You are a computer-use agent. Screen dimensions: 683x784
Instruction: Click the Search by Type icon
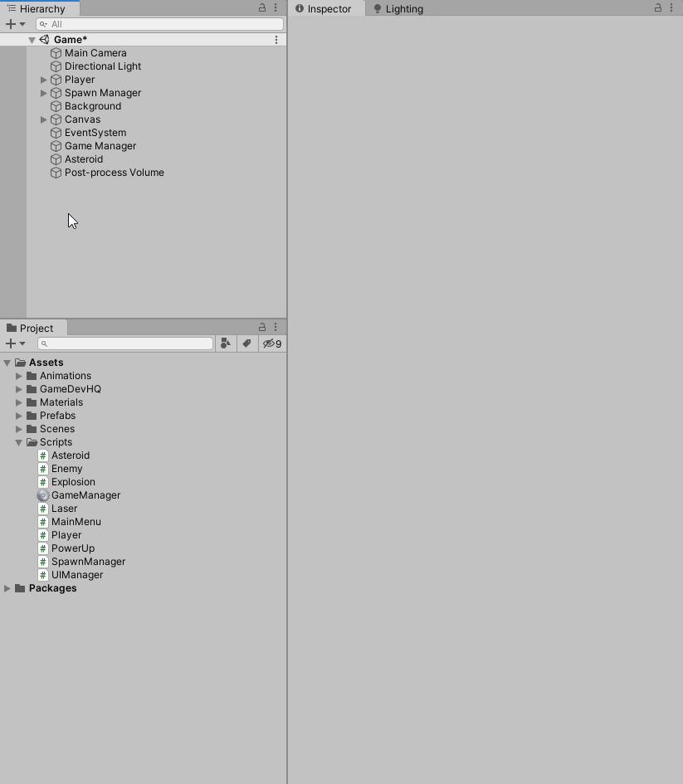pos(226,343)
